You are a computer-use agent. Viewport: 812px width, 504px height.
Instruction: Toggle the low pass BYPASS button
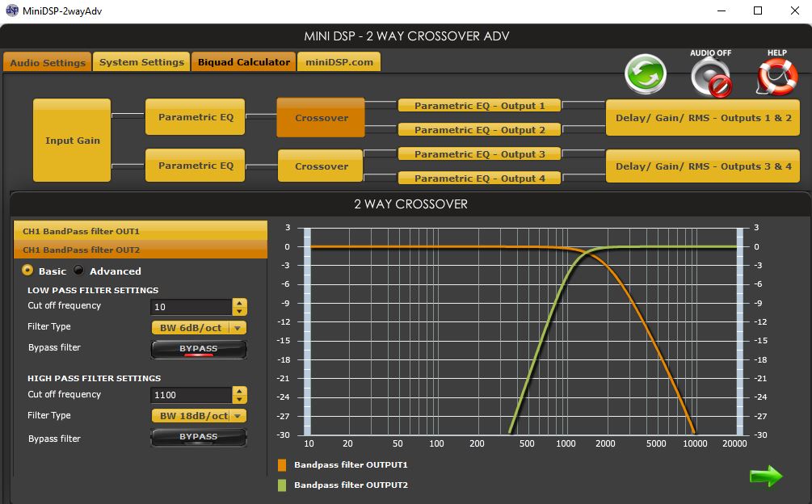point(198,349)
